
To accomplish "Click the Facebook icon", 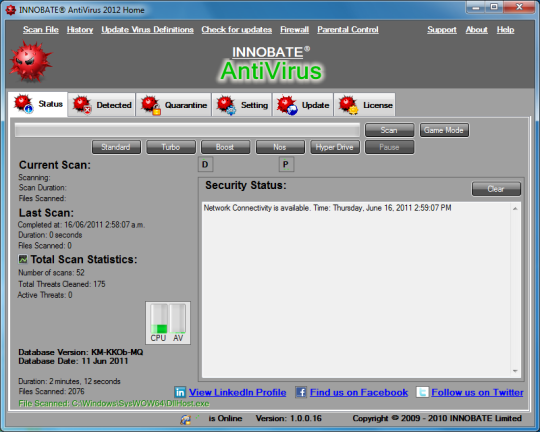I will pos(301,392).
